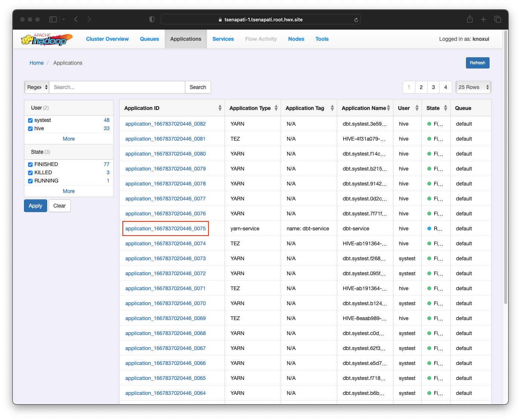The width and height of the screenshot is (521, 420).
Task: Open a new browser tab with plus icon
Action: click(484, 19)
